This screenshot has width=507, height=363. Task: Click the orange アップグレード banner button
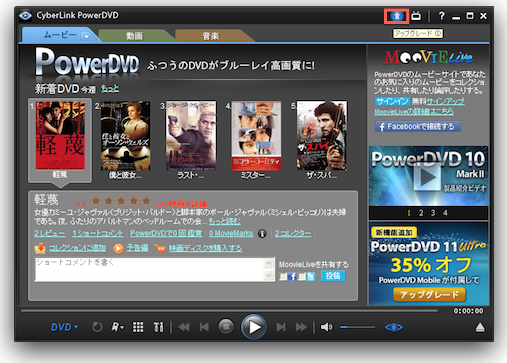pos(429,295)
